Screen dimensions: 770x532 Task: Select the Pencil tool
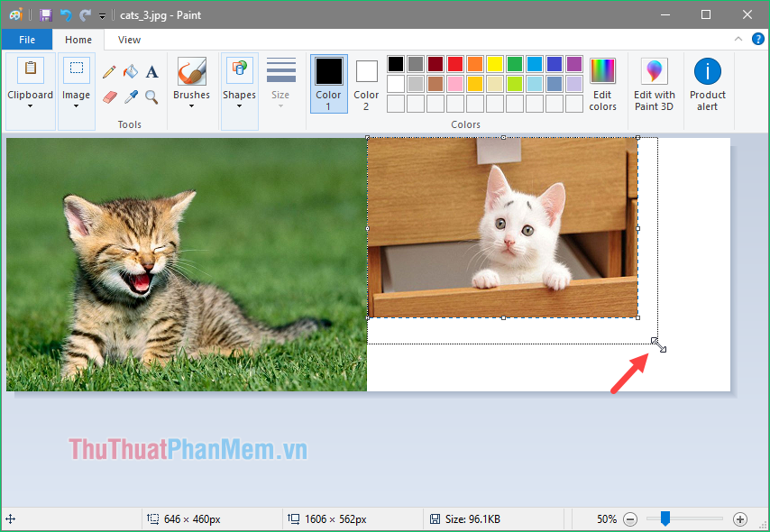tap(110, 70)
